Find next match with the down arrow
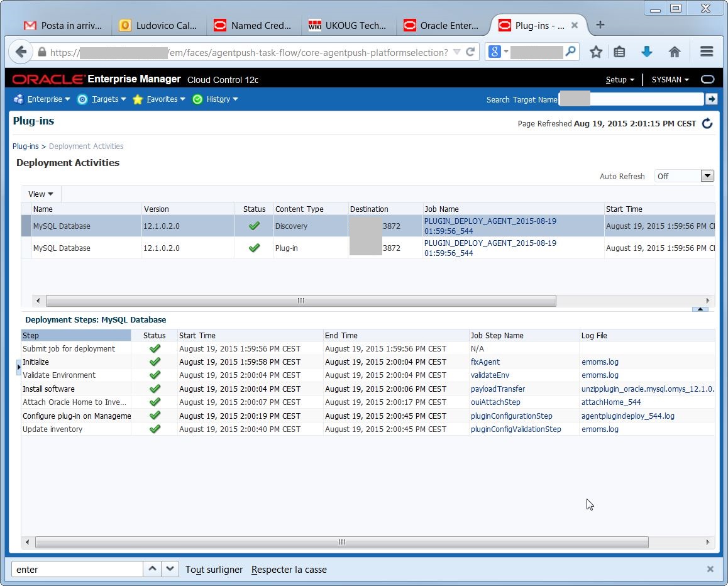The image size is (728, 586). (x=170, y=569)
